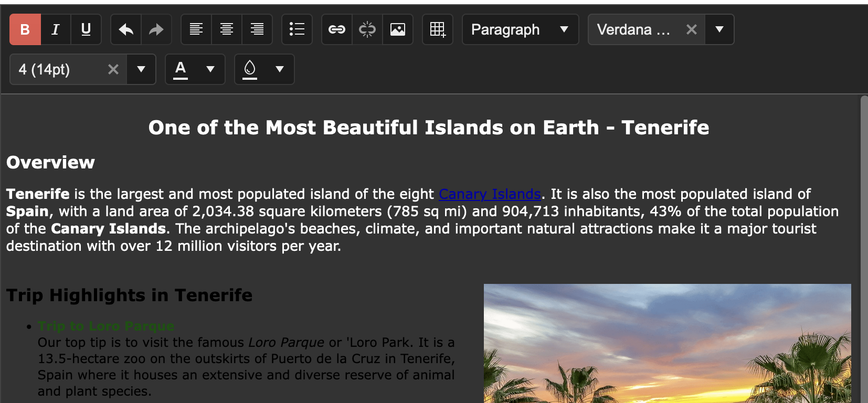This screenshot has width=868, height=403.
Task: Clear the Verdana font selection
Action: [x=692, y=29]
